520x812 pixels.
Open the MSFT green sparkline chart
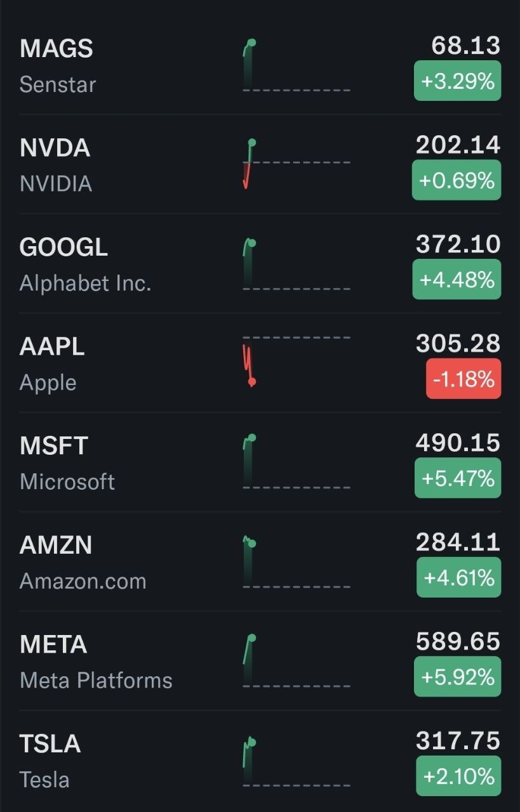coord(297,461)
